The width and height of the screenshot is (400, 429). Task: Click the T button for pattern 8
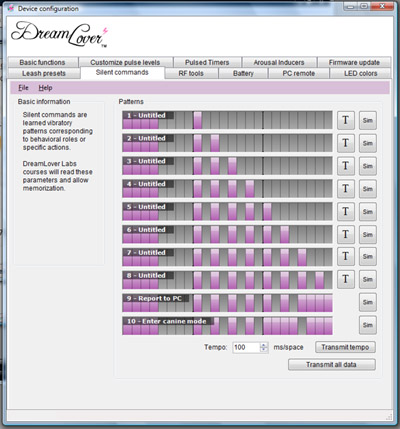tap(346, 279)
